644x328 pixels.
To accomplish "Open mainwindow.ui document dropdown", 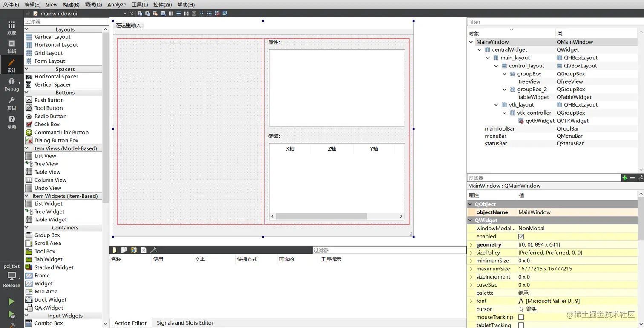I will click(125, 14).
